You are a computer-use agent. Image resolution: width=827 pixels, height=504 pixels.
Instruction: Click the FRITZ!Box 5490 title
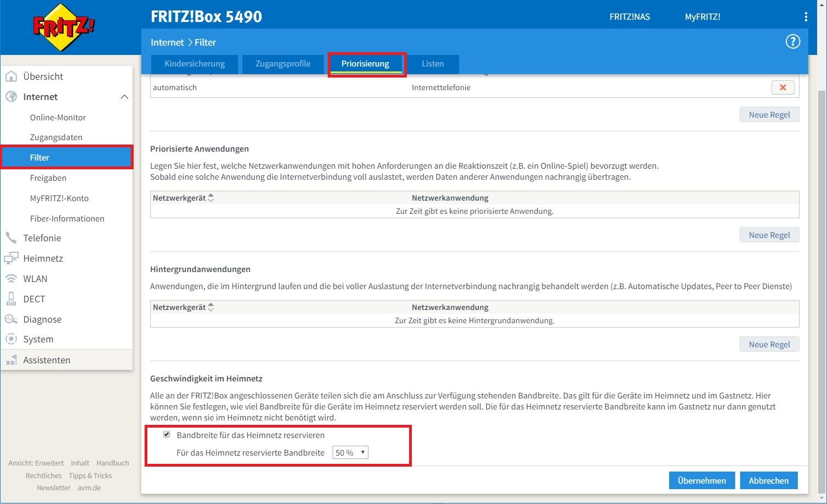click(x=206, y=16)
